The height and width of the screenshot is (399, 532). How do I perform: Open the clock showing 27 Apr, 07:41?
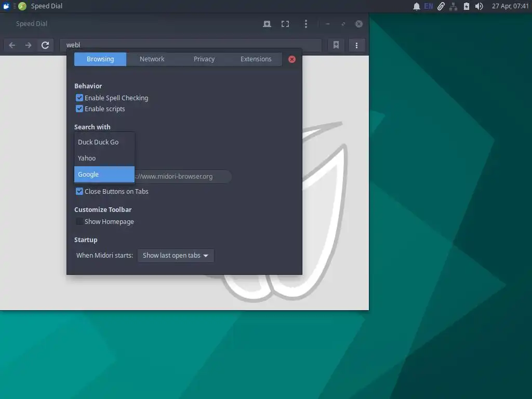(510, 6)
